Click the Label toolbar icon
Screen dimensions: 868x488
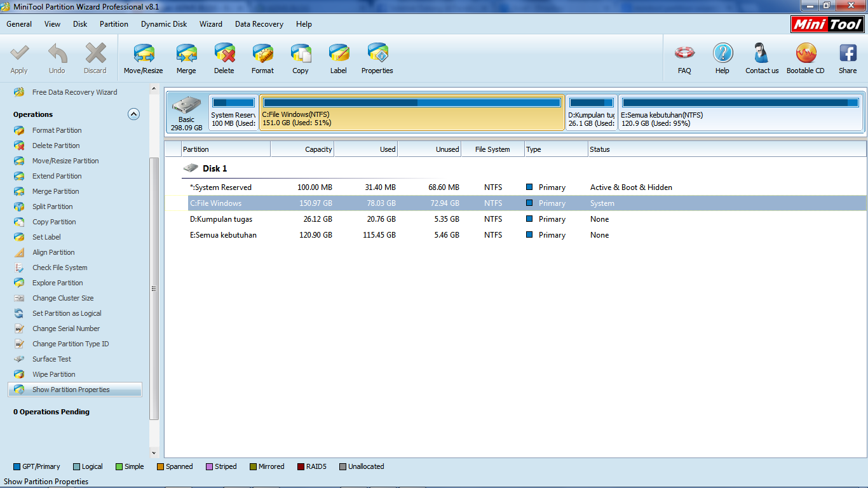(x=339, y=52)
